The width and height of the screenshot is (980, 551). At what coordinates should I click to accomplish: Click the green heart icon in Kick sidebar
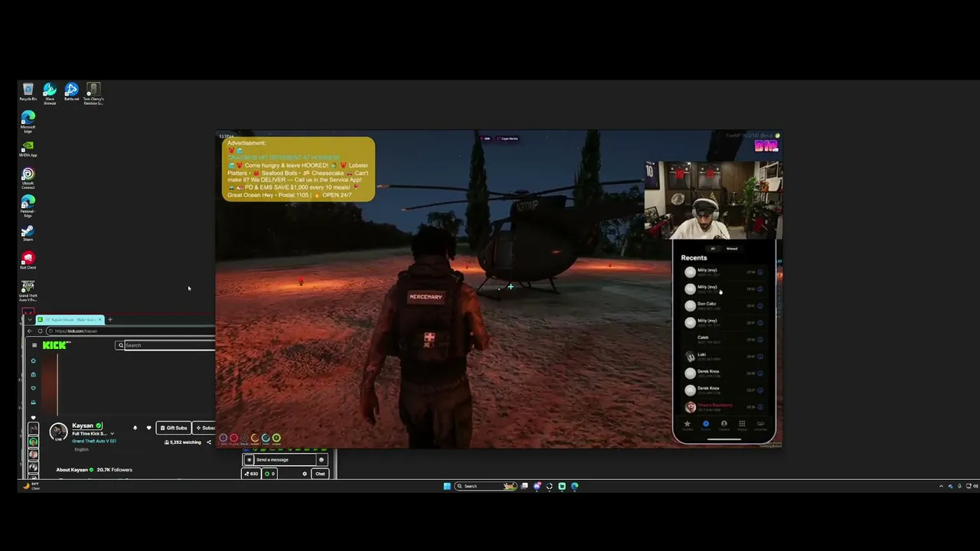(33, 388)
